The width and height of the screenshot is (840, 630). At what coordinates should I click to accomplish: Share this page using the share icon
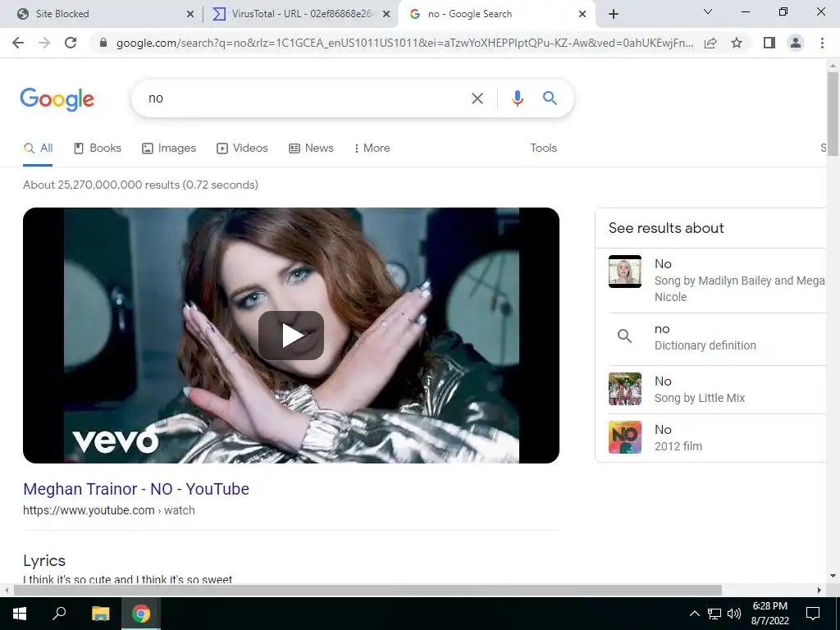(x=710, y=43)
